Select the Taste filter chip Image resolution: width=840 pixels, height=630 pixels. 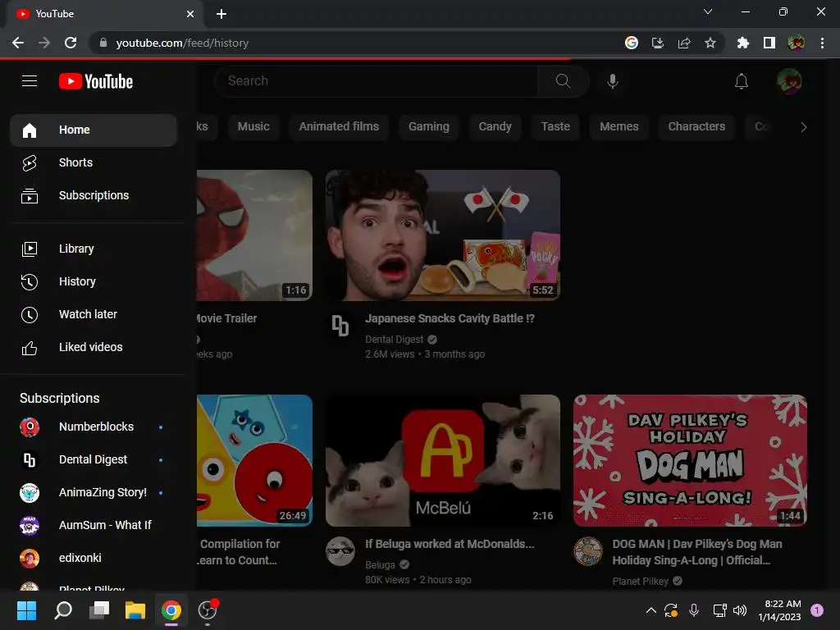[555, 127]
